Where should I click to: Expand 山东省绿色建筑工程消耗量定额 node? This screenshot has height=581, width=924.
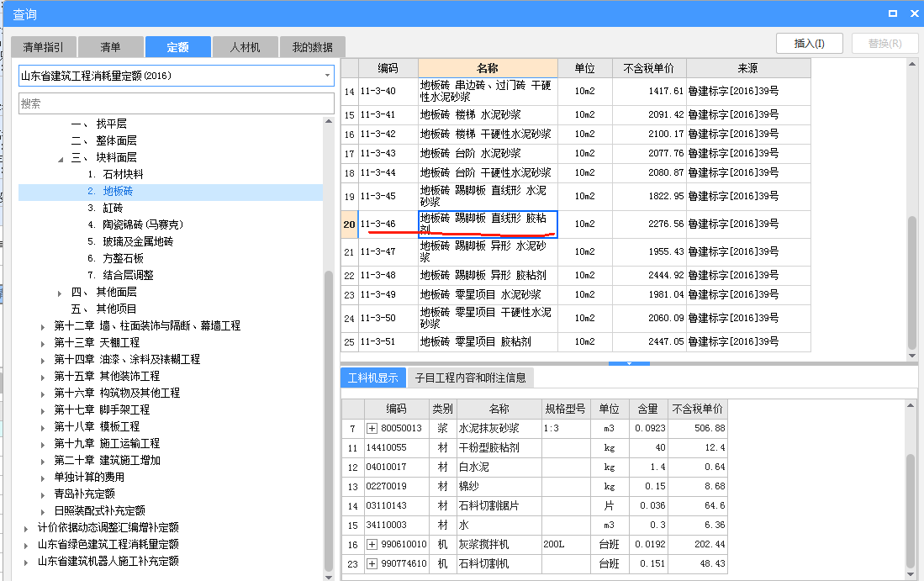(x=26, y=546)
